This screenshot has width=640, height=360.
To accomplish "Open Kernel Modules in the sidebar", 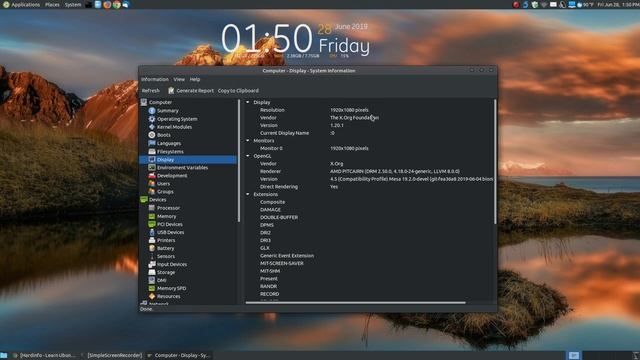I will point(174,127).
